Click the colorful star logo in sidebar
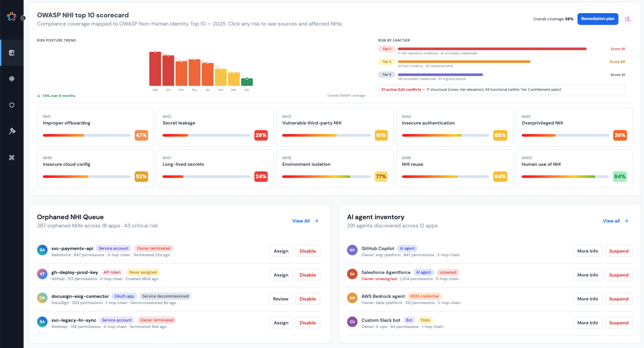 pyautogui.click(x=12, y=16)
